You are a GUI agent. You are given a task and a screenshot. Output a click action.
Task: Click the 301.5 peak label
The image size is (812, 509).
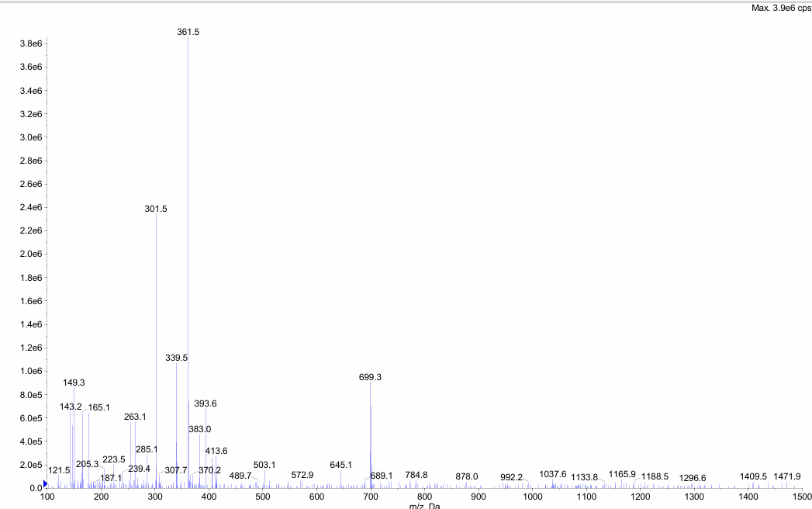(156, 209)
